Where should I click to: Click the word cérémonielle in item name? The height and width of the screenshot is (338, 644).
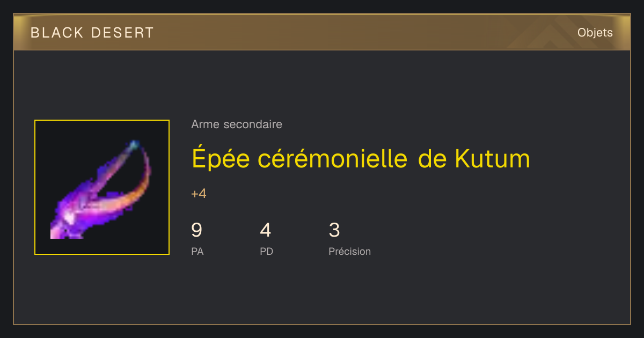point(332,159)
